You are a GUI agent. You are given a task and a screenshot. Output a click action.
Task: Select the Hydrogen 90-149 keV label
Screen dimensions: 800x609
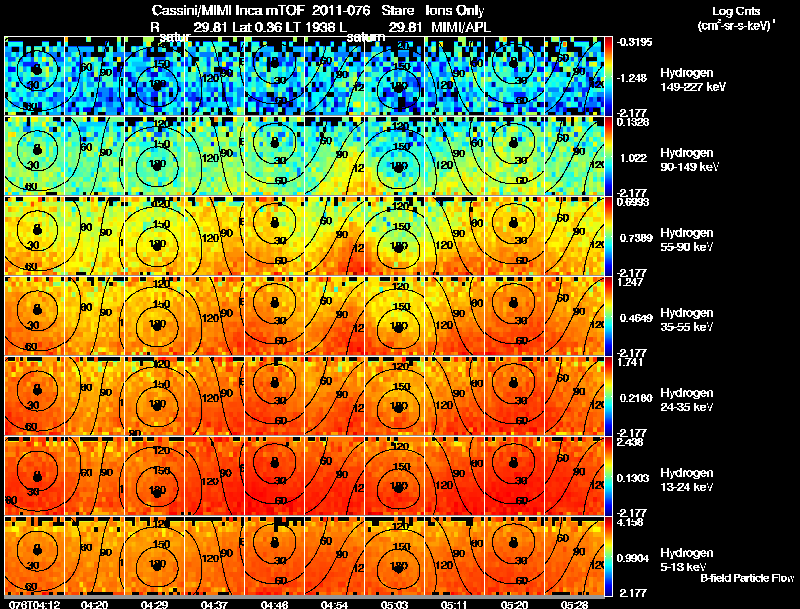click(x=689, y=160)
